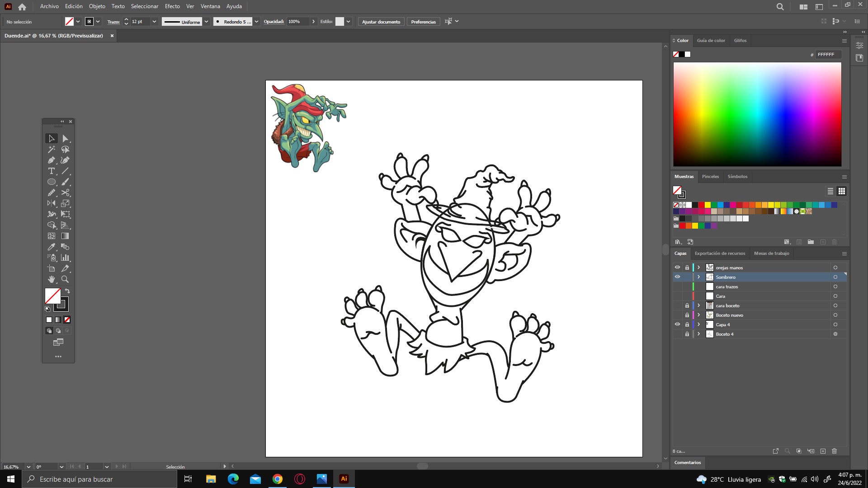This screenshot has width=868, height=488.
Task: Hide the orejas manos layer
Action: click(677, 267)
